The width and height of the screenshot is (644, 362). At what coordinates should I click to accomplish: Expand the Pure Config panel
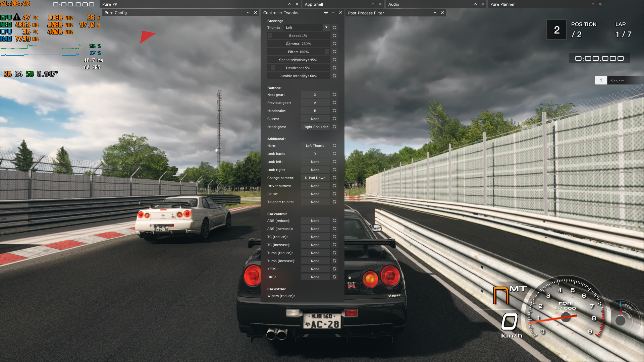pos(248,12)
